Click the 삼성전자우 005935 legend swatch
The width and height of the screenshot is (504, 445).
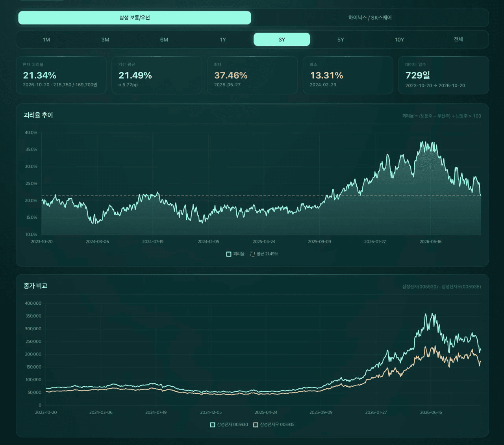256,425
